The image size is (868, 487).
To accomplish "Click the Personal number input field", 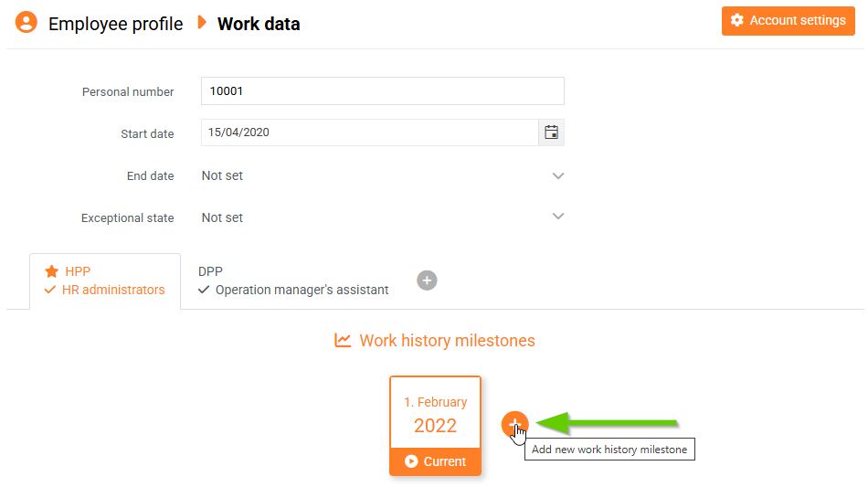I will [382, 91].
